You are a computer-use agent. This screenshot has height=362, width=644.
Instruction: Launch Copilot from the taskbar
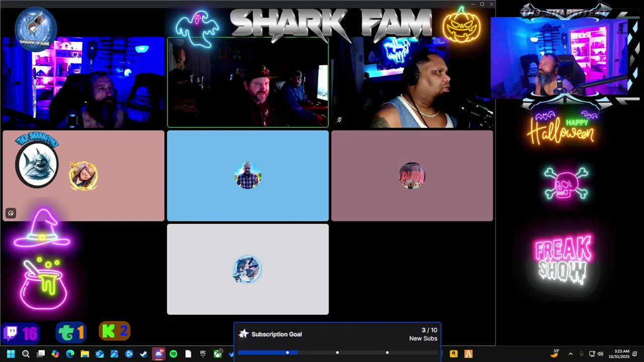click(x=55, y=354)
